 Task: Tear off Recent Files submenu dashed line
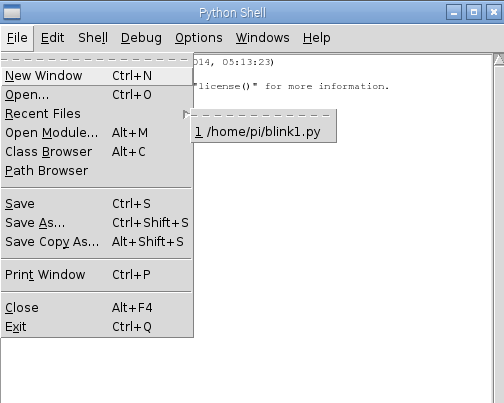pyautogui.click(x=263, y=115)
